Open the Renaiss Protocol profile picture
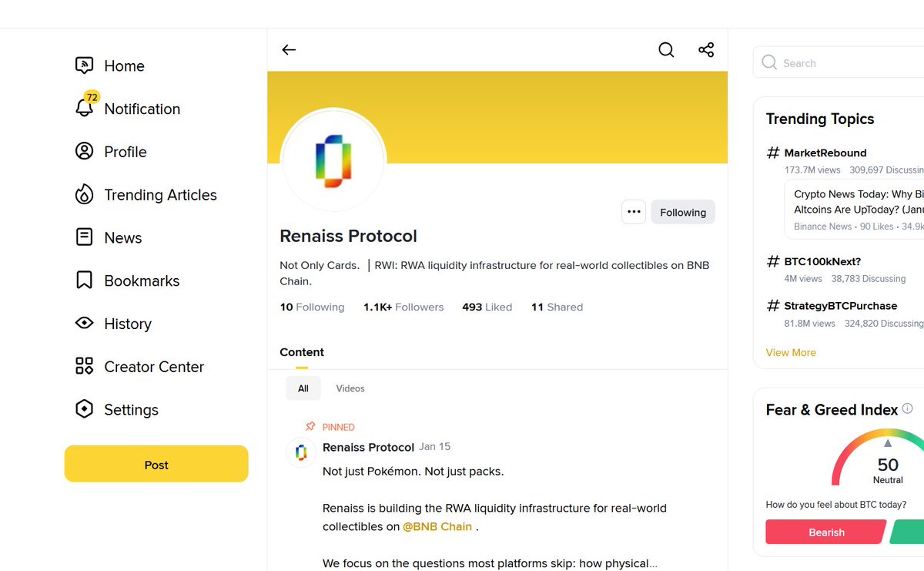Image resolution: width=924 pixels, height=571 pixels. pyautogui.click(x=333, y=161)
